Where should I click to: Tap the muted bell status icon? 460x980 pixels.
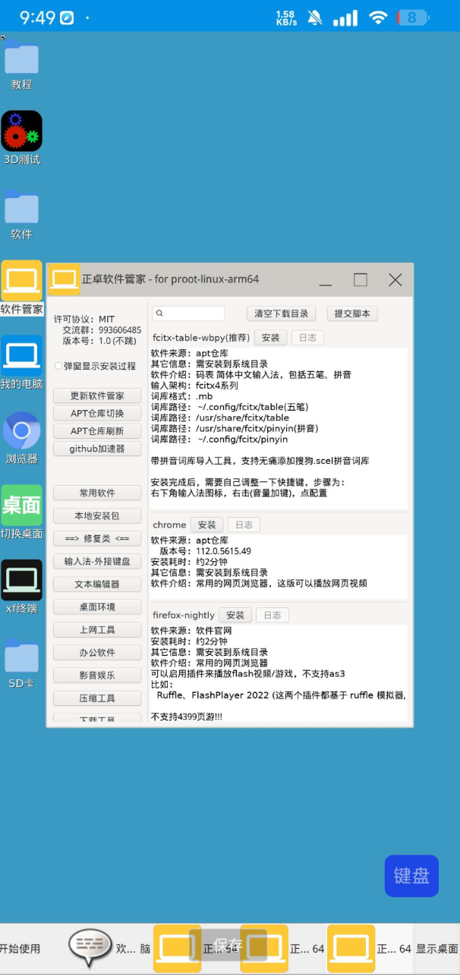315,17
